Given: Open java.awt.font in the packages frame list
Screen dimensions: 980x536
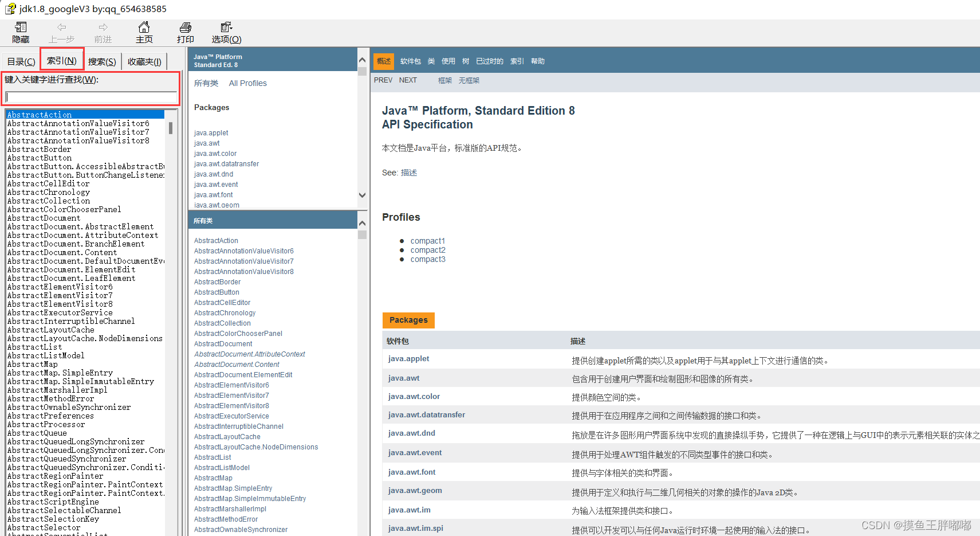Looking at the screenshot, I should [x=213, y=195].
